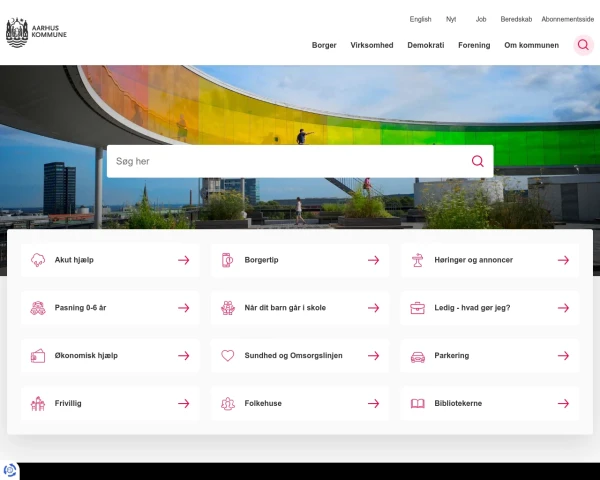The image size is (600, 480).
Task: Click the arrow on Høringer og annoncer card
Action: (563, 260)
